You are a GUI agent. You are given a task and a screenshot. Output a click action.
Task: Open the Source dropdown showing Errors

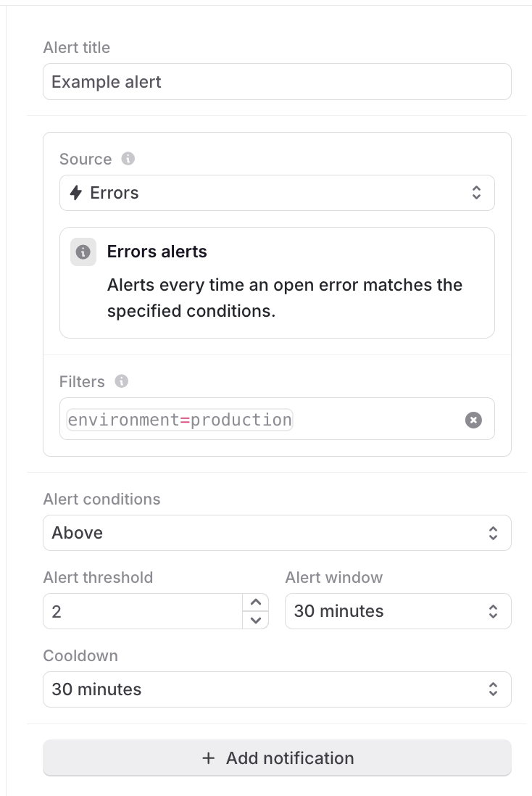coord(277,193)
